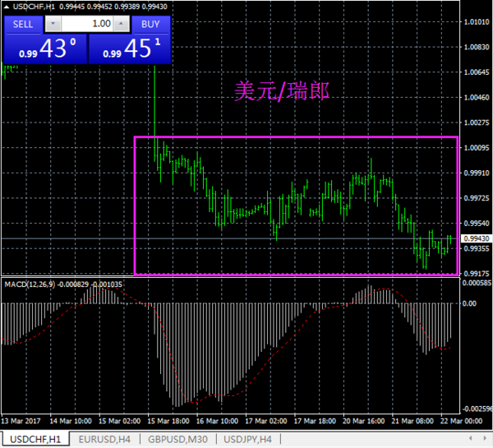The image size is (493, 448).
Task: Click the buy price 0.99451 tile
Action: tap(130, 49)
